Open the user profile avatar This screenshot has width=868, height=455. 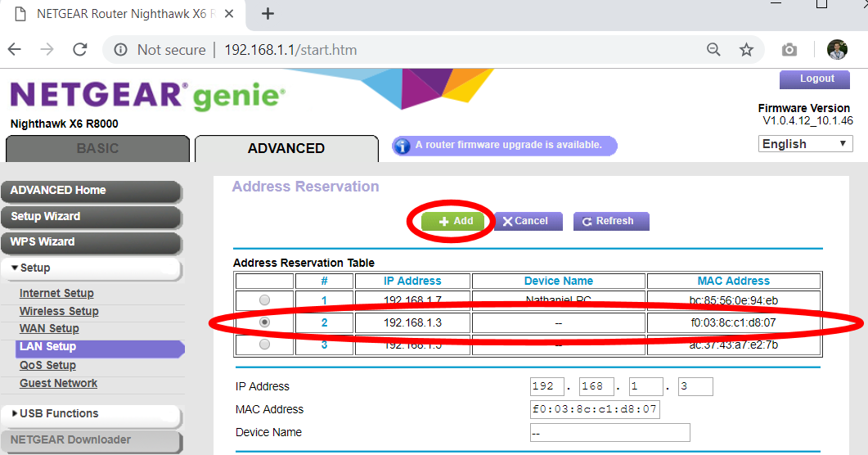coord(837,50)
